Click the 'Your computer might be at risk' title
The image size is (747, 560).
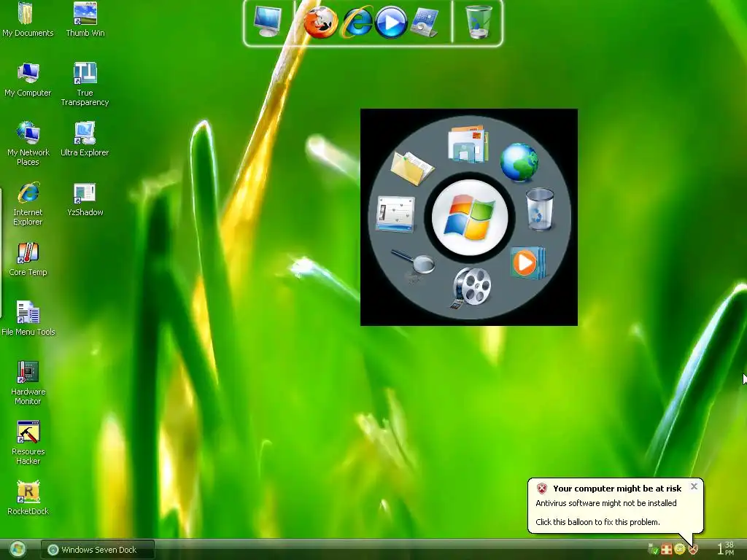[617, 488]
